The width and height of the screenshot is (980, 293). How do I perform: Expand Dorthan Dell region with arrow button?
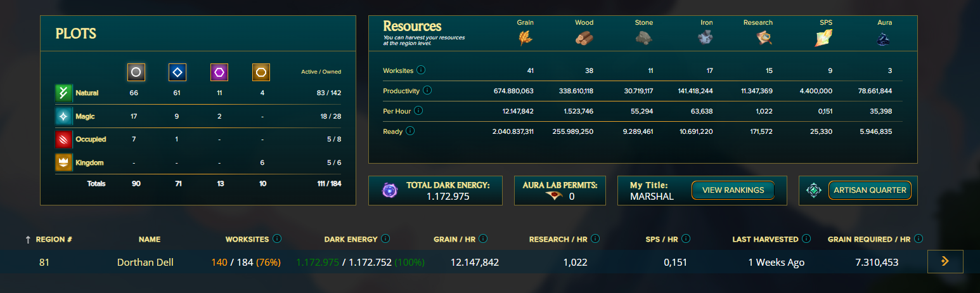coord(945,261)
